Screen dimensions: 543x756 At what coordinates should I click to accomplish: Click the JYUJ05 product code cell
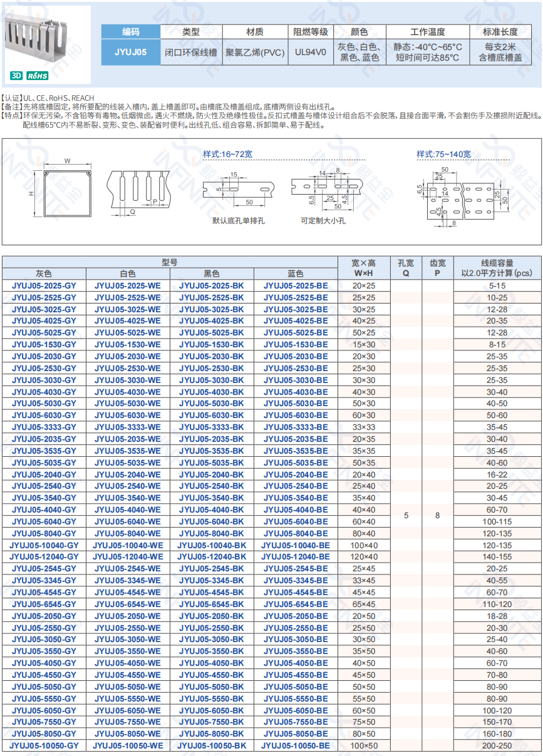(x=131, y=53)
